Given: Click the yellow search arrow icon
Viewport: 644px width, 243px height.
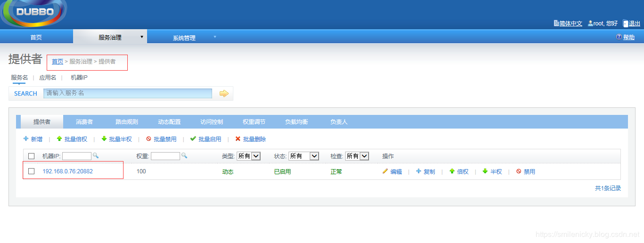Looking at the screenshot, I should [224, 94].
